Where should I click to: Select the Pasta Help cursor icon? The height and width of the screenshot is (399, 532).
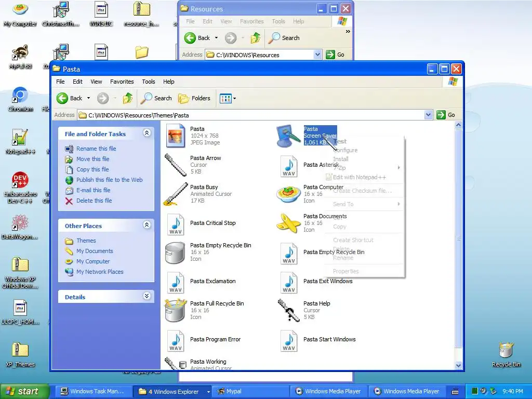click(288, 310)
